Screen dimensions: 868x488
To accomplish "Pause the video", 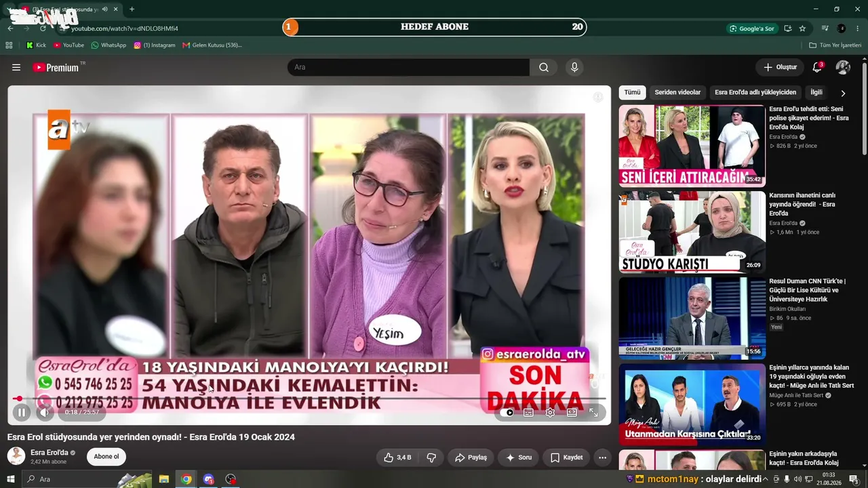I will [22, 412].
